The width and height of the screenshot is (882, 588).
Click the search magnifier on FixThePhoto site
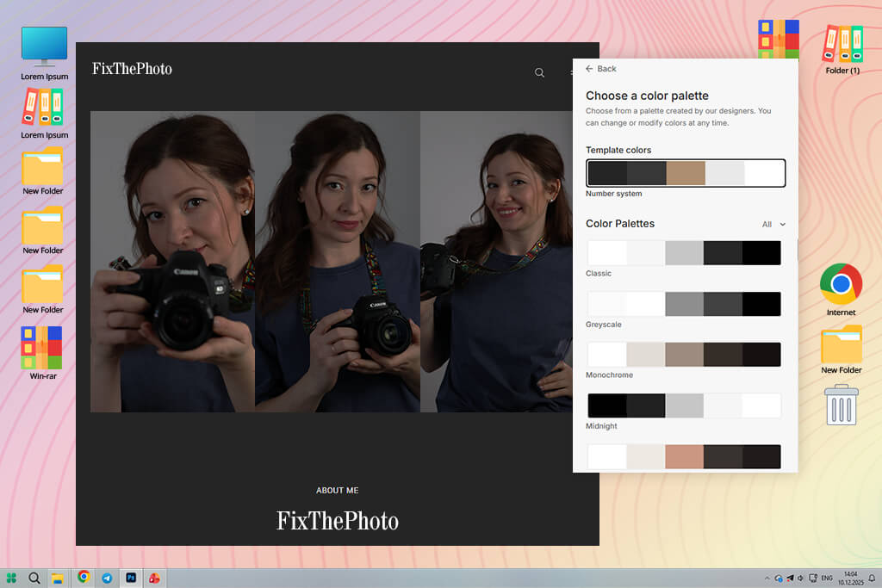pos(539,73)
